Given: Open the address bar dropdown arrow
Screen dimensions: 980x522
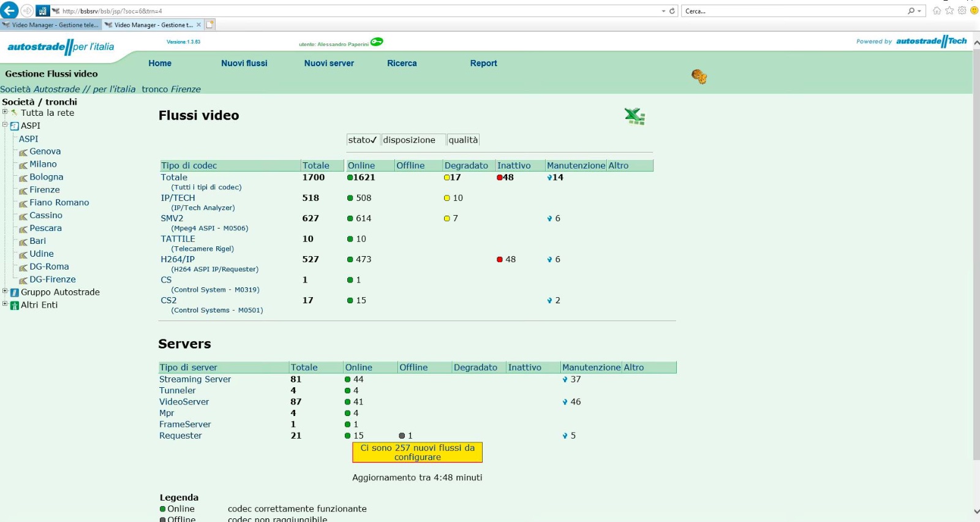Looking at the screenshot, I should tap(663, 11).
